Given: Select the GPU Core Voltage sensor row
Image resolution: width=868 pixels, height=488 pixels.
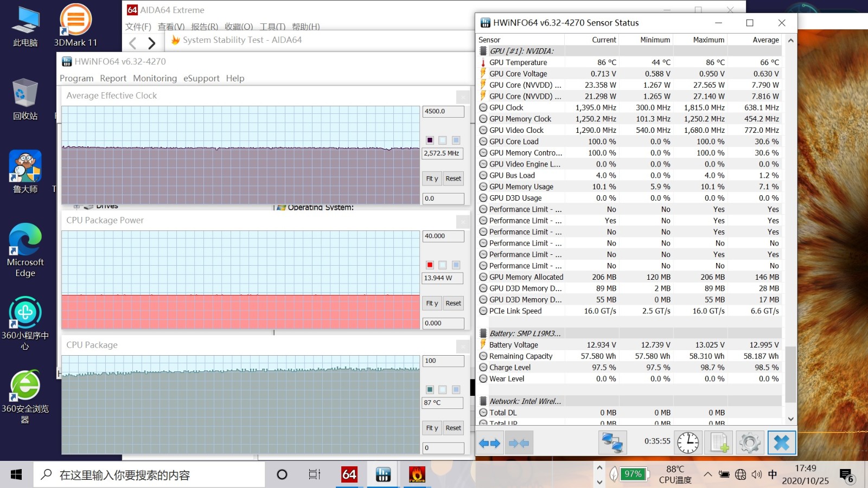Looking at the screenshot, I should (x=630, y=74).
